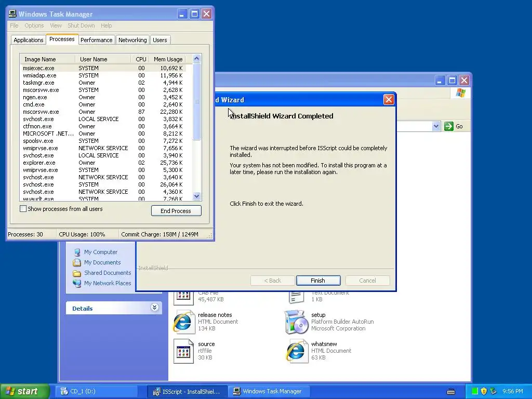This screenshot has width=532, height=399.
Task: Click the 9:56 PM system clock
Action: [x=513, y=391]
